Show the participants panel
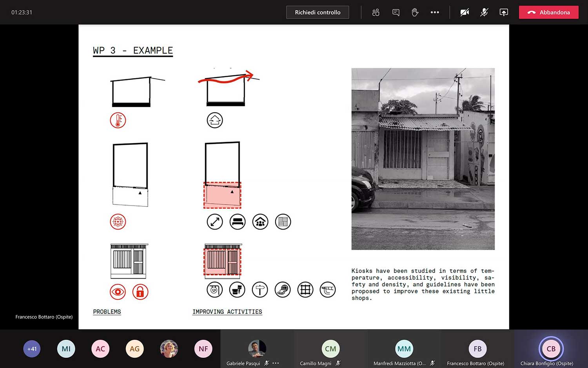The height and width of the screenshot is (368, 588). coord(376,12)
